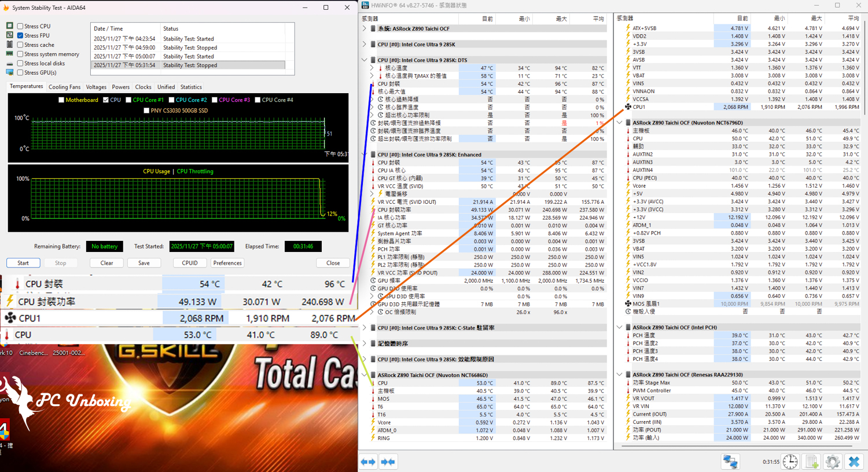Expand the 記憶體時序 sensor group

(365, 343)
